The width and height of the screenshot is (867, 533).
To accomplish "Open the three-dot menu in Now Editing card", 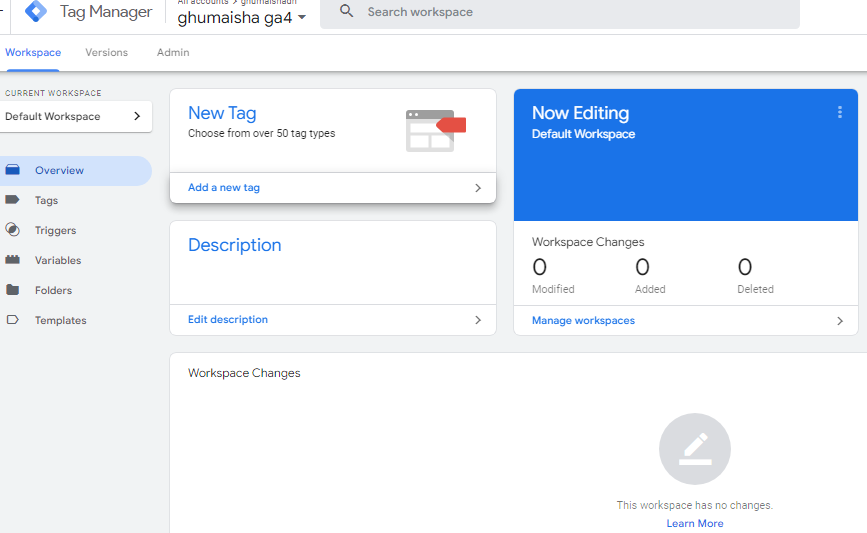I will (x=839, y=112).
